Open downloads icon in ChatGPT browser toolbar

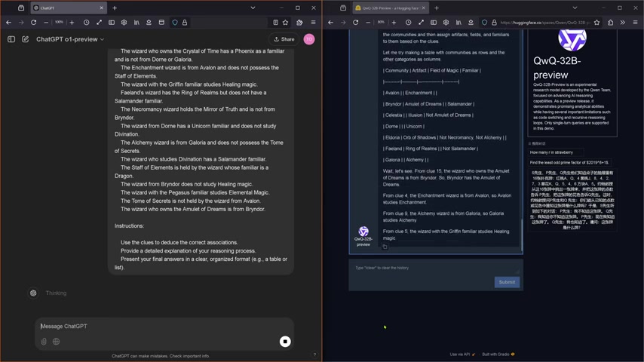pyautogui.click(x=149, y=23)
